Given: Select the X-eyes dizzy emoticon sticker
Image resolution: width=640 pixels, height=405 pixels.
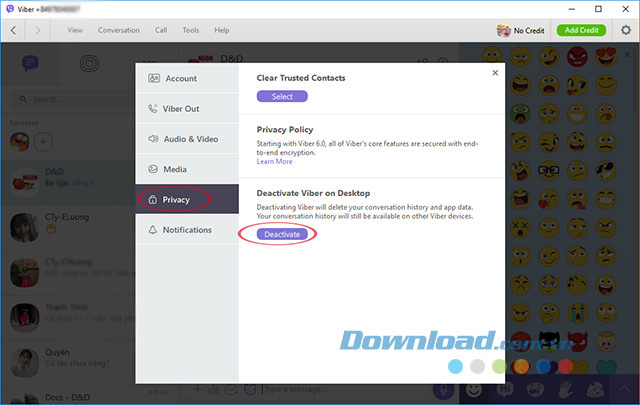Looking at the screenshot, I should tap(520, 228).
